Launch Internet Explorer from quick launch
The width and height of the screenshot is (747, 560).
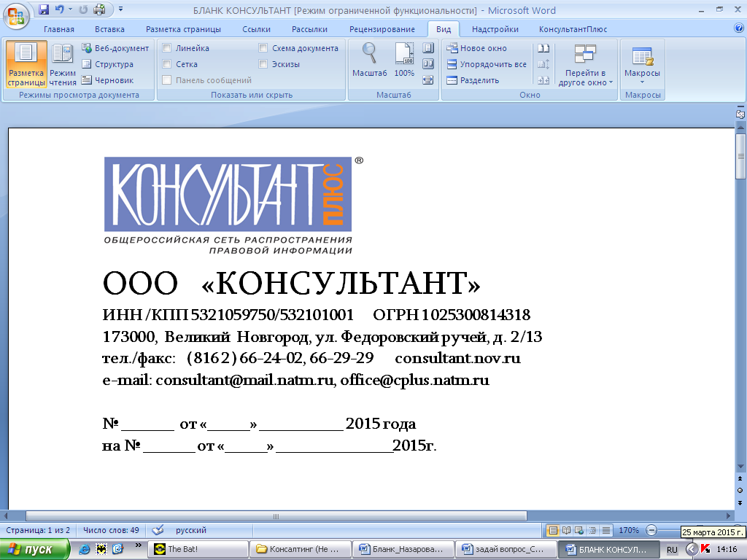coord(85,550)
